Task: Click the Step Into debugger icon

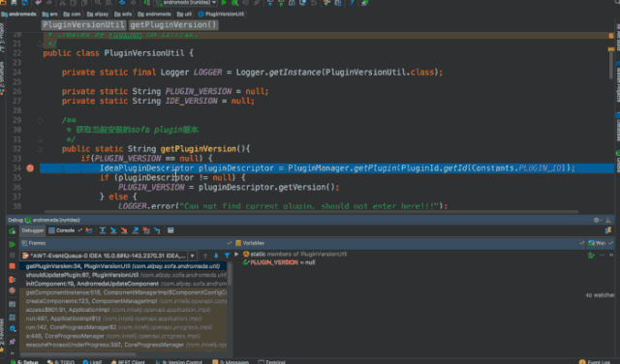Action: [x=113, y=230]
